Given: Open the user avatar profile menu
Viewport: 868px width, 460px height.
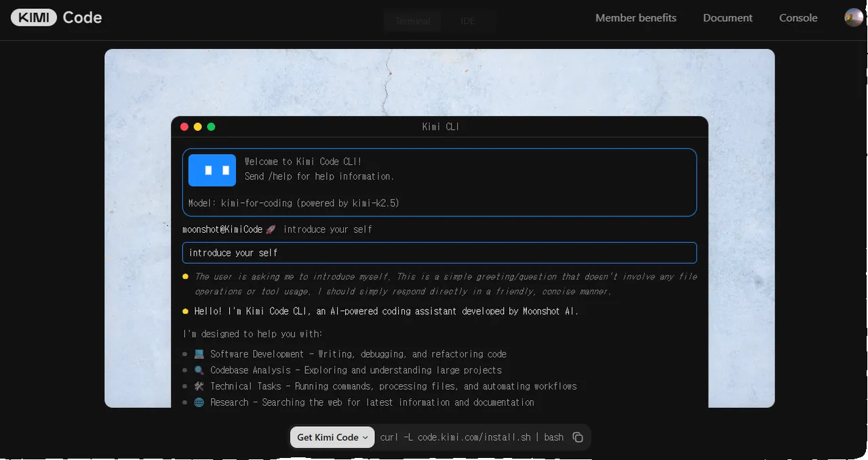Looking at the screenshot, I should (854, 18).
